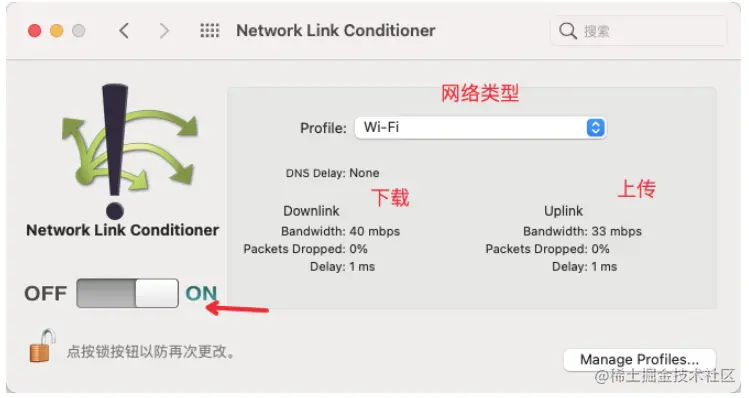Click the orange padlock icon

[42, 346]
